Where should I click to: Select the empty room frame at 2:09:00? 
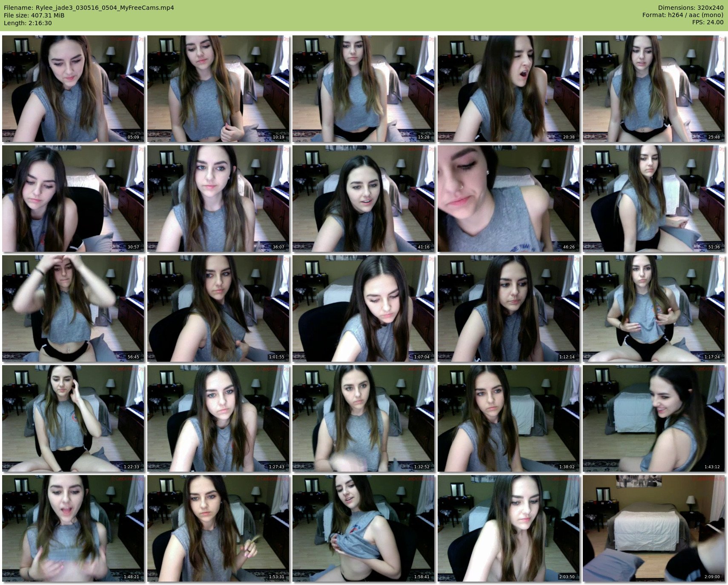(654, 528)
